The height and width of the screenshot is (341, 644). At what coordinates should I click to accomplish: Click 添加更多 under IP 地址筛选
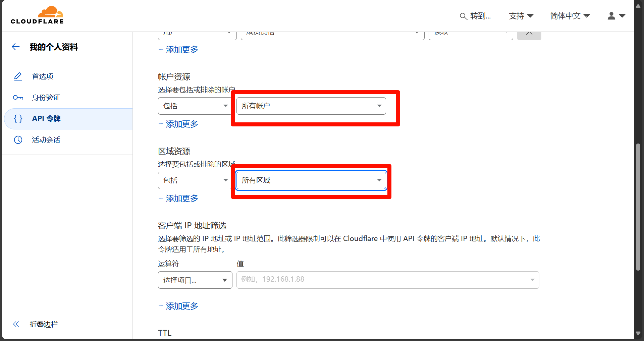(178, 306)
